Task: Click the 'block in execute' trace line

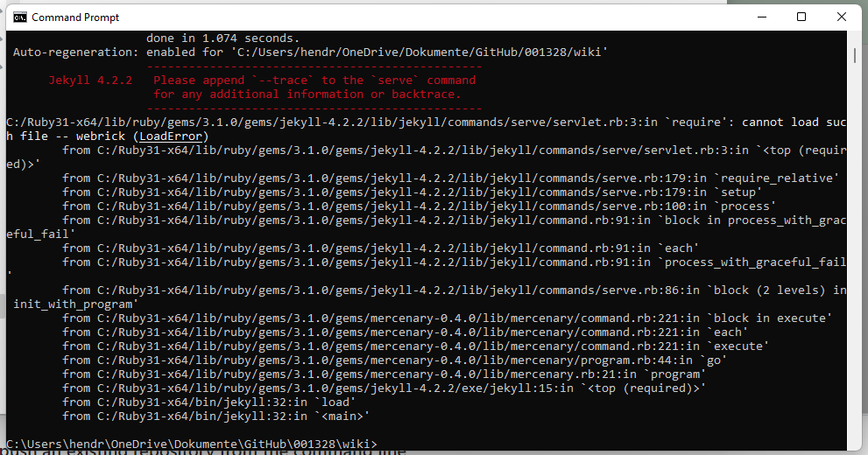Action: [x=447, y=318]
